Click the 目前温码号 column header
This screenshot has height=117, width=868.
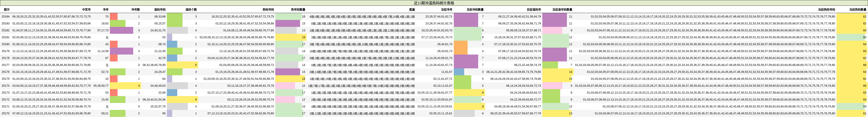(x=534, y=10)
